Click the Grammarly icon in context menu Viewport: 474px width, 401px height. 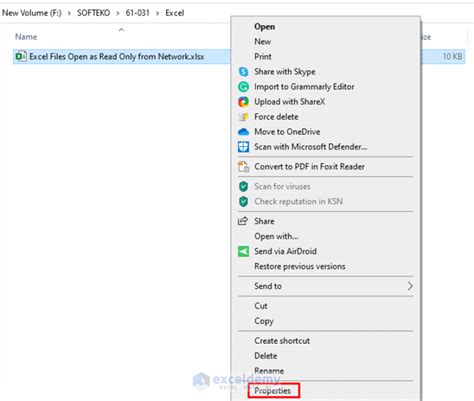(x=243, y=87)
